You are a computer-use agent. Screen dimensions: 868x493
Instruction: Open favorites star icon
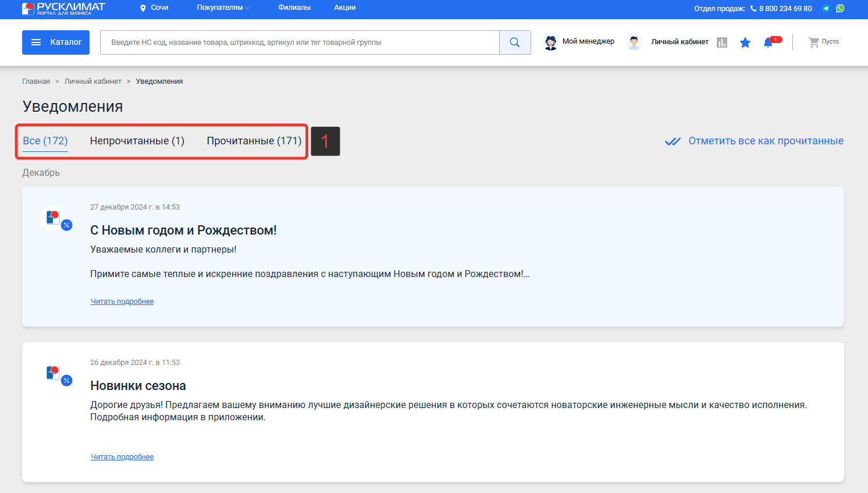pyautogui.click(x=745, y=42)
